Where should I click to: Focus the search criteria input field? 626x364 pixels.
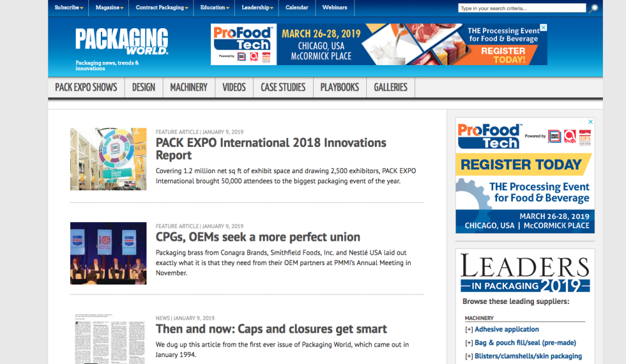click(x=522, y=8)
